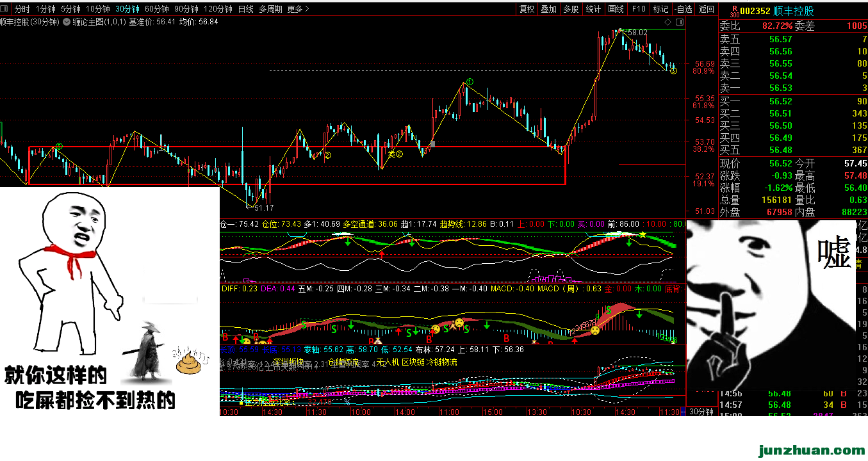This screenshot has width=868, height=461.
Task: Click the 14:56 trade tick row
Action: pyautogui.click(x=793, y=393)
